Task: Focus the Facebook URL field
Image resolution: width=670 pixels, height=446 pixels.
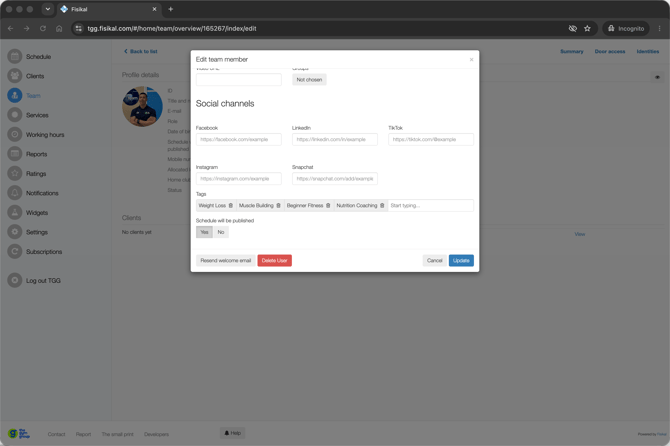Action: [239, 139]
